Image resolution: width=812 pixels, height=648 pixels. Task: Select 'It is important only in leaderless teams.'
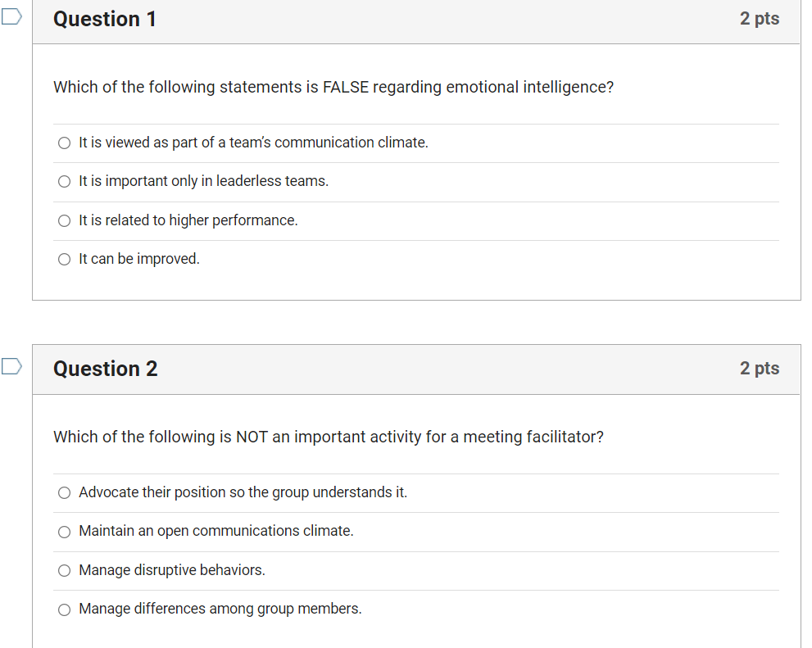pos(64,181)
